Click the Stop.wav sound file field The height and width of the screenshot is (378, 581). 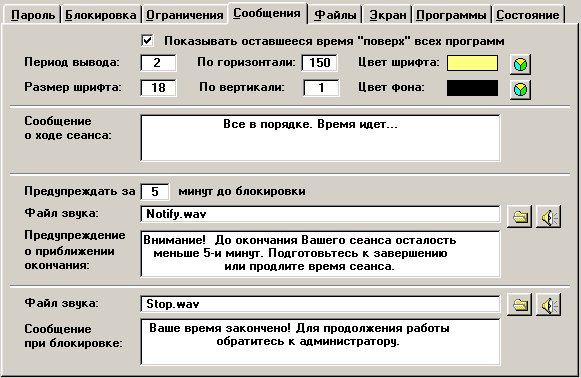pos(320,304)
